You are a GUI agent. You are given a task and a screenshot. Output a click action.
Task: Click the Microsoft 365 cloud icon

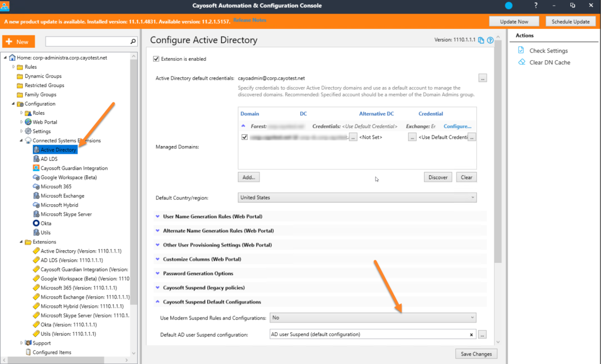(36, 186)
